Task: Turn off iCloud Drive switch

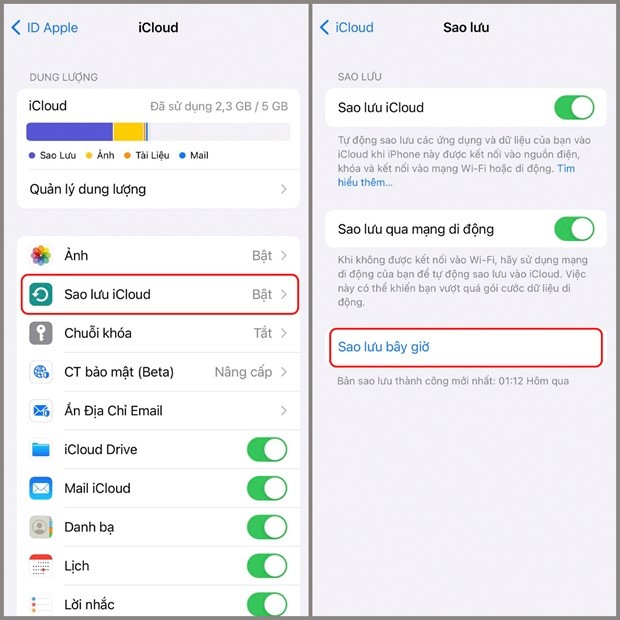Action: coord(267,449)
